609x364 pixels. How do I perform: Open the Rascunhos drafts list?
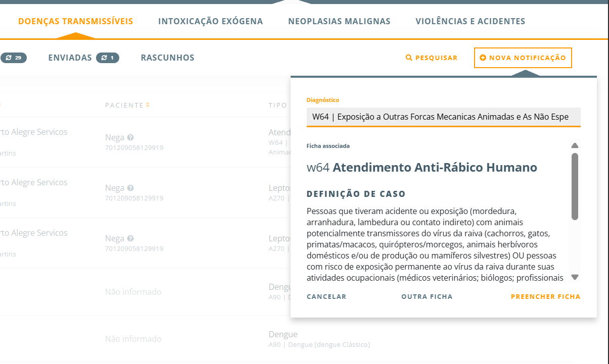pos(167,58)
